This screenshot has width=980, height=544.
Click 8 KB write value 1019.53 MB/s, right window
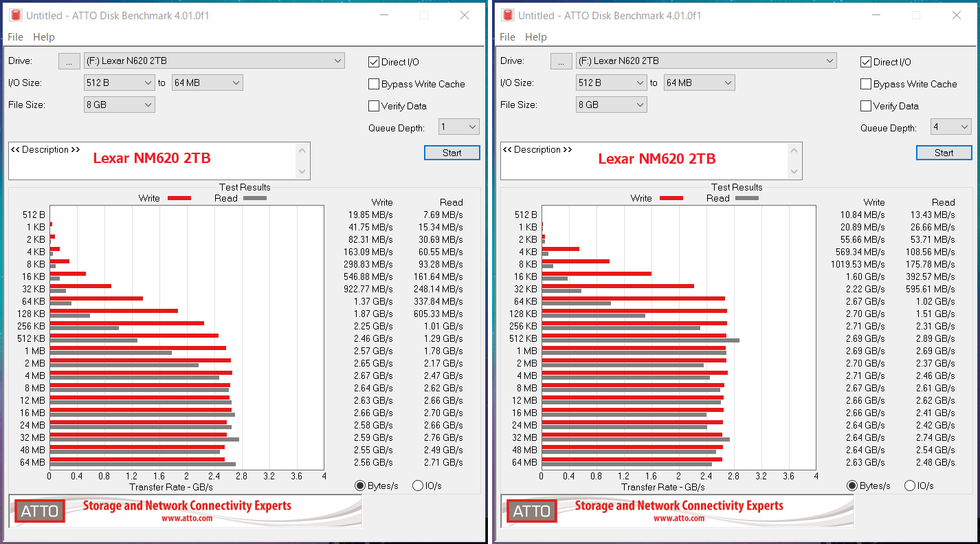coord(858,264)
